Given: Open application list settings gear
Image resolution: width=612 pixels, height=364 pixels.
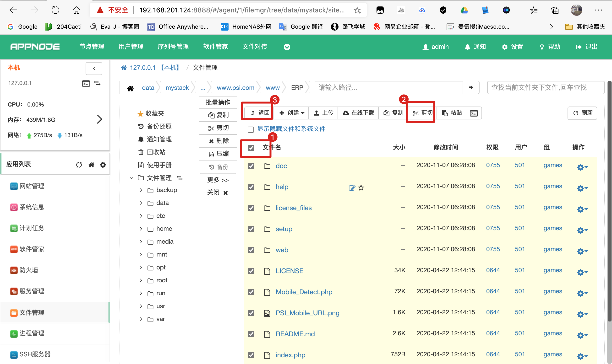Looking at the screenshot, I should (103, 165).
